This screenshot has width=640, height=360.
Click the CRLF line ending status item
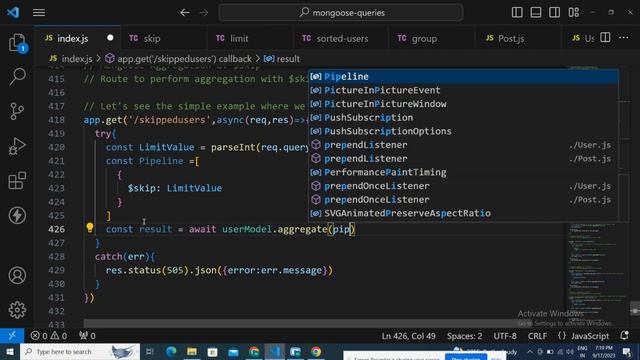click(537, 336)
